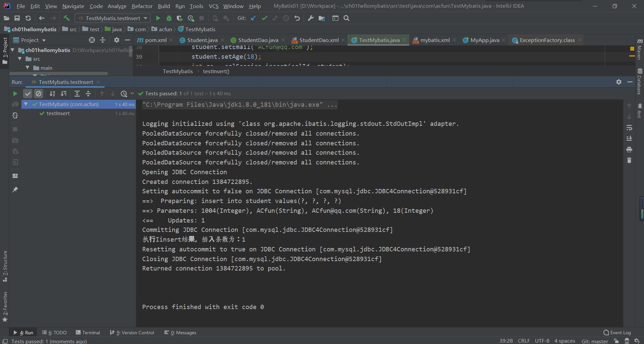Open run configuration dropdown TestMybatis.testInsert

pos(113,18)
